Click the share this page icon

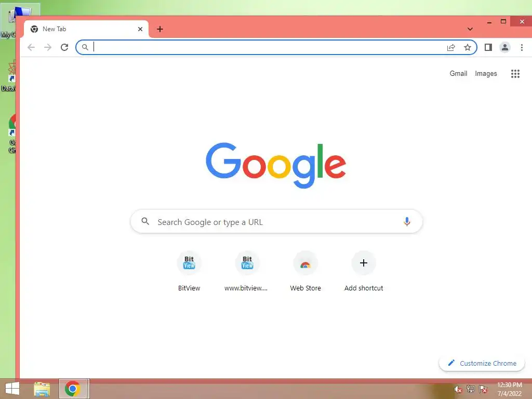pos(451,47)
